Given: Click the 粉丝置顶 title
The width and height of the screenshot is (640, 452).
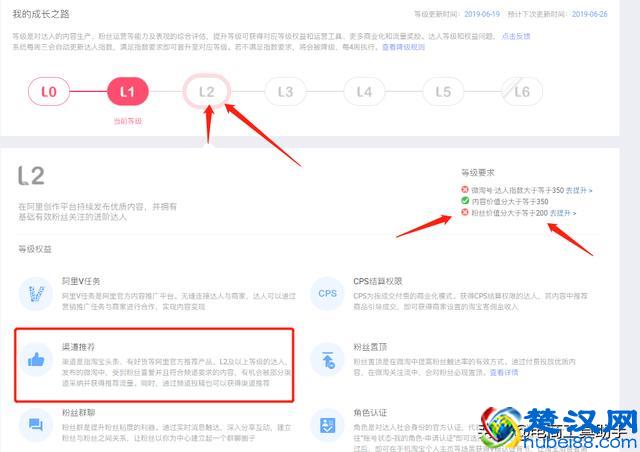Looking at the screenshot, I should (x=370, y=347).
